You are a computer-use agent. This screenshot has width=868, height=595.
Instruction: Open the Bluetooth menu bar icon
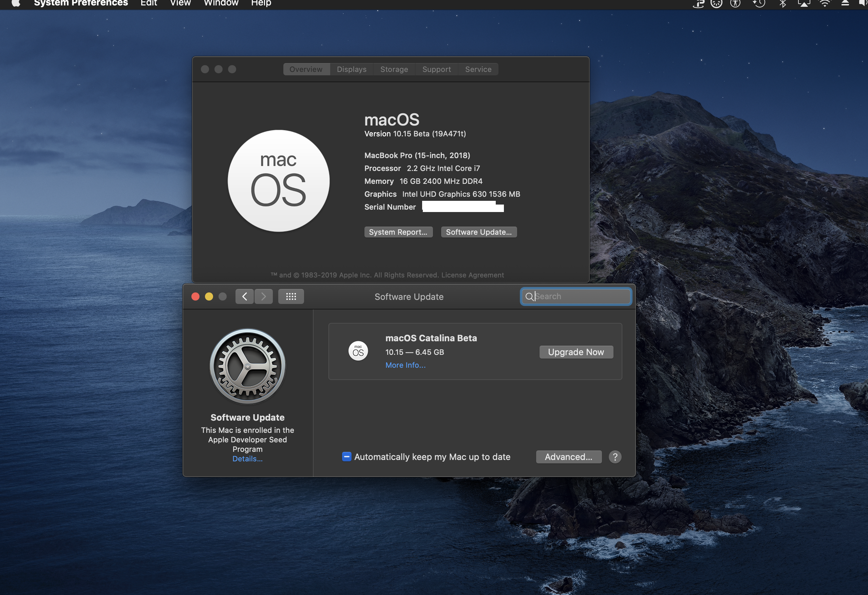pyautogui.click(x=782, y=4)
